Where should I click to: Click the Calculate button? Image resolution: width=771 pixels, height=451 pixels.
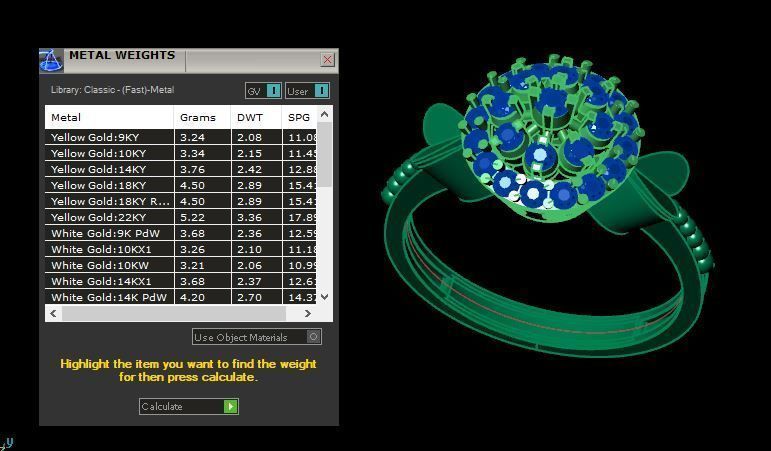pyautogui.click(x=189, y=406)
